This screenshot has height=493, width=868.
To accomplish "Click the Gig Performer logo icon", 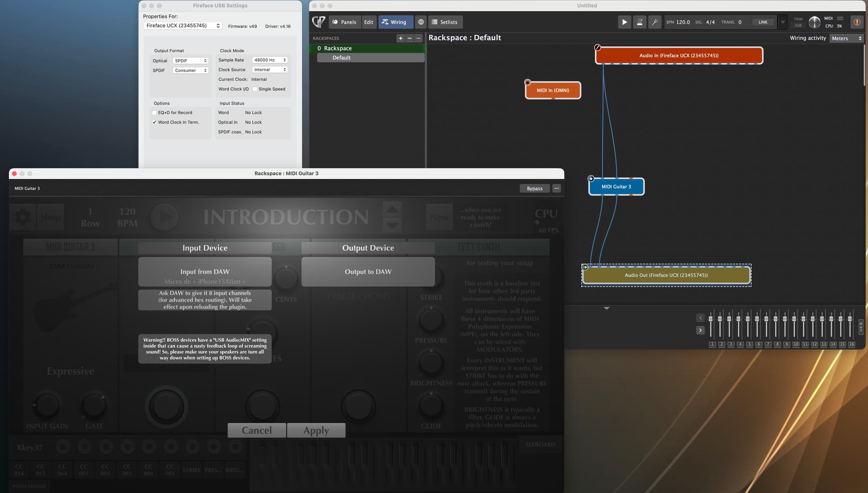I will pos(319,22).
